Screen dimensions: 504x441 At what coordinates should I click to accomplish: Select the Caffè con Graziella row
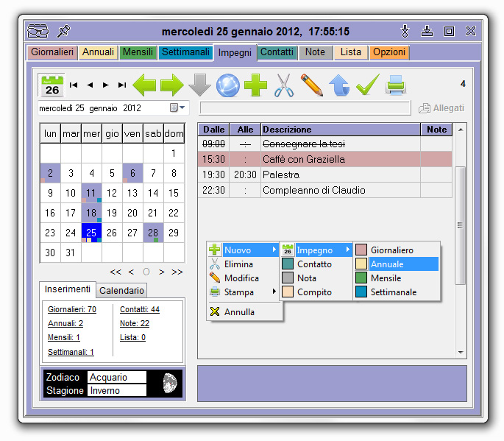click(325, 159)
